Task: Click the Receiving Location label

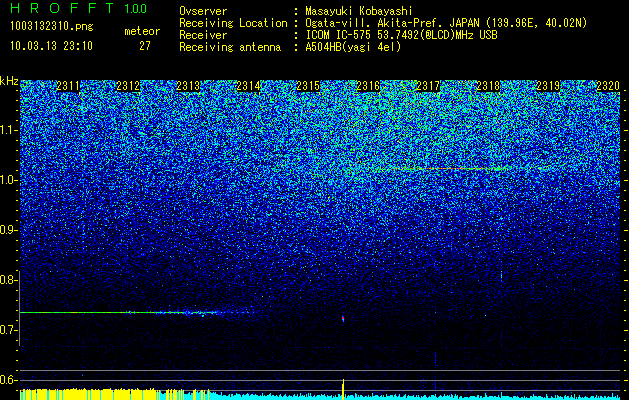Action: click(233, 23)
